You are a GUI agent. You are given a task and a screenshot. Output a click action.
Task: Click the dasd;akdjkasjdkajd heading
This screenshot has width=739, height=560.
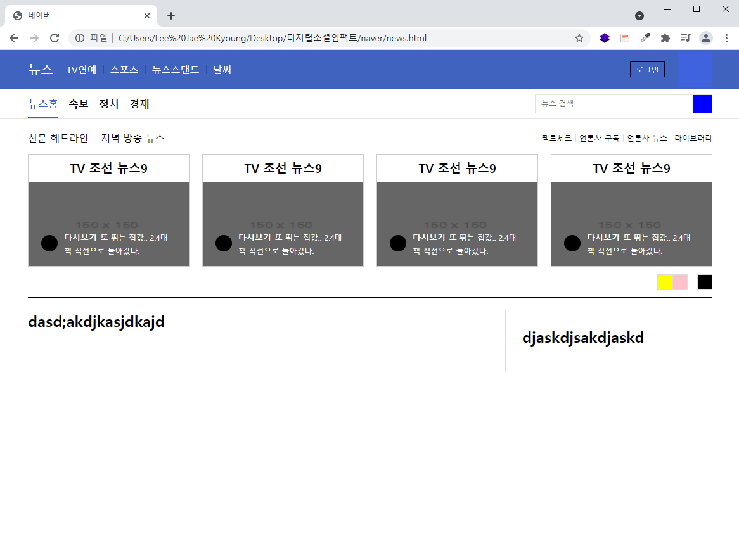(x=96, y=322)
